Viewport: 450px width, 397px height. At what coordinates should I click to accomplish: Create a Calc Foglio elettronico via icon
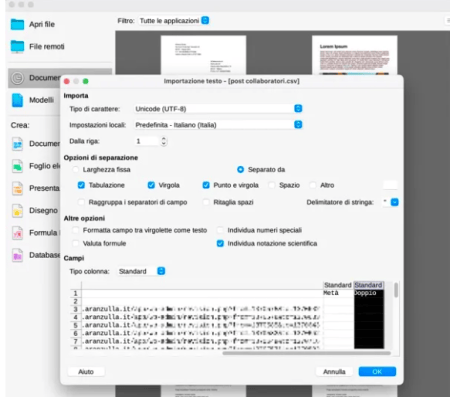(17, 166)
